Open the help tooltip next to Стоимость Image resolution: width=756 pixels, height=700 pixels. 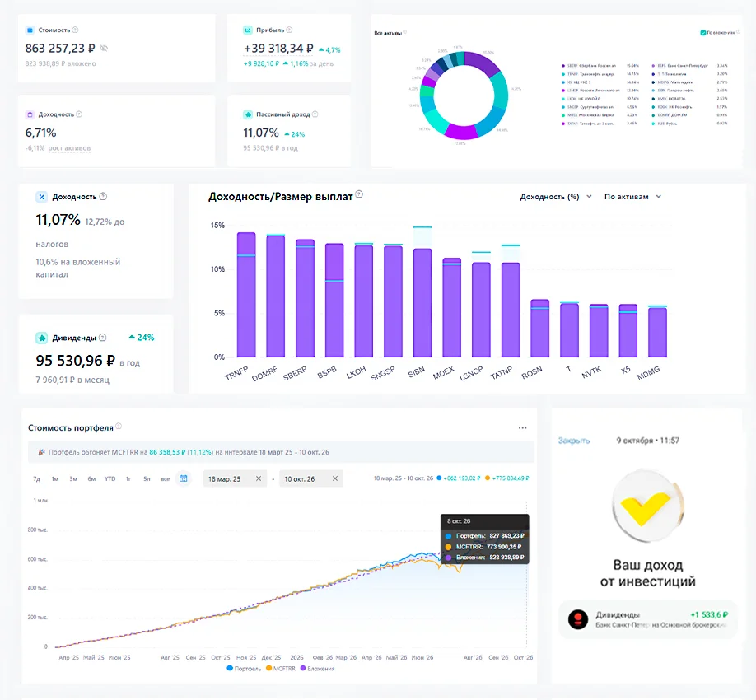[x=75, y=30]
